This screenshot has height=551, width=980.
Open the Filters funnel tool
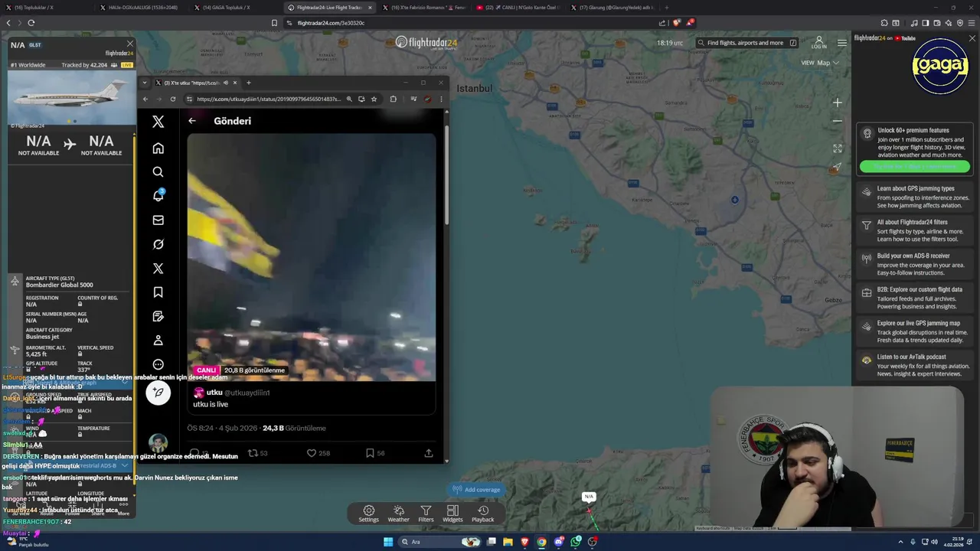click(426, 514)
